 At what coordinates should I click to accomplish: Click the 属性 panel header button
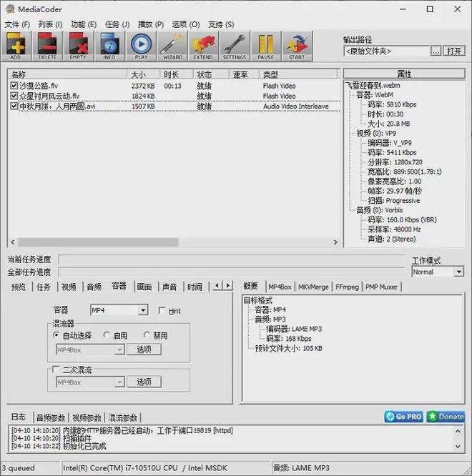404,74
